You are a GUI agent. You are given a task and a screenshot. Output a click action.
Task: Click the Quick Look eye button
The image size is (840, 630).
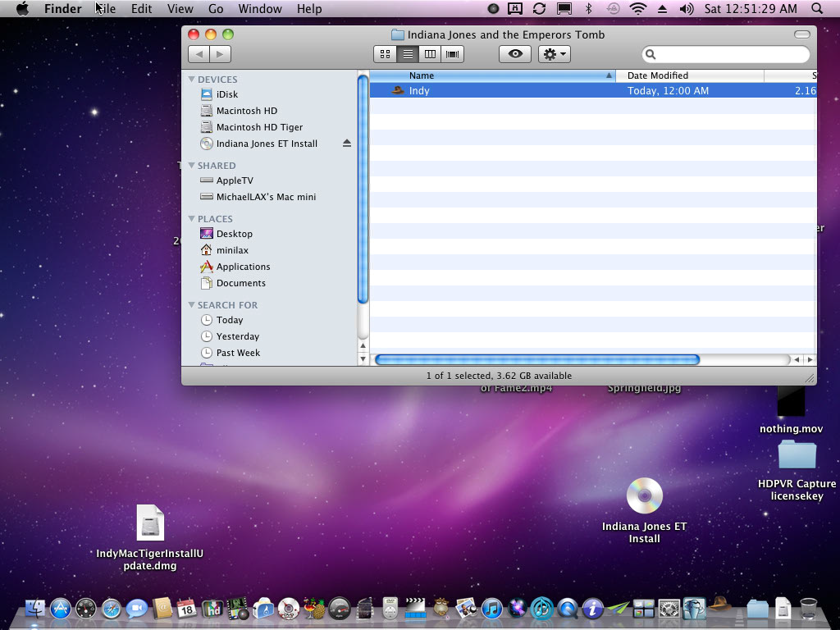coord(515,54)
